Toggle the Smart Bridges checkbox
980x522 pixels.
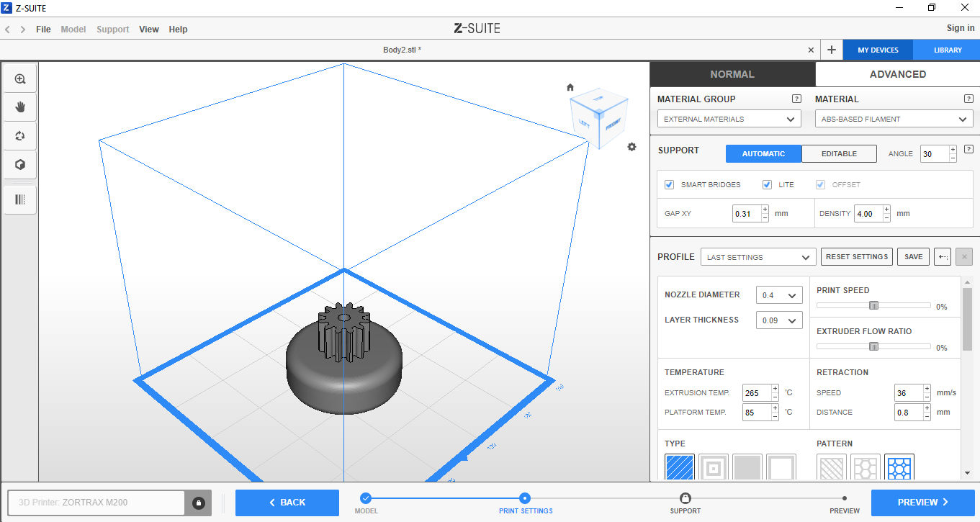pos(670,184)
